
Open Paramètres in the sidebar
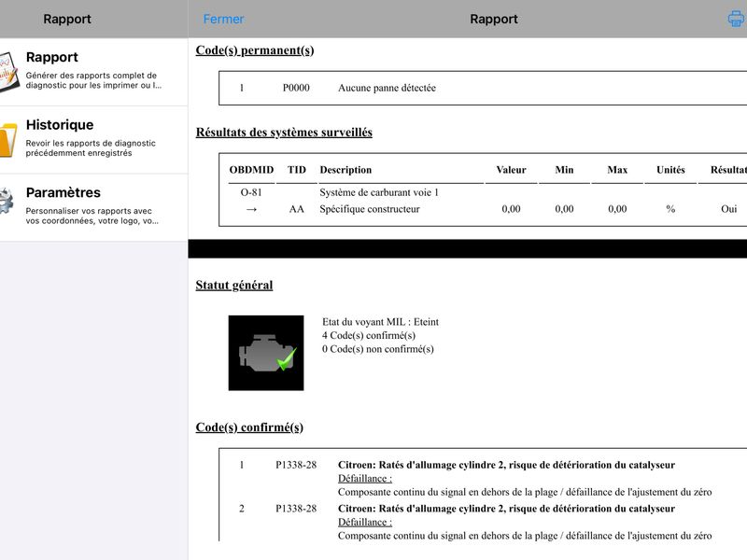pyautogui.click(x=94, y=207)
